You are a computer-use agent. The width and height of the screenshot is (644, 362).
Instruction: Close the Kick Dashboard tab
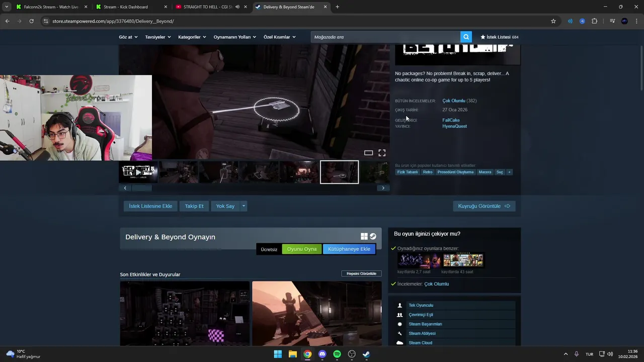point(166,7)
